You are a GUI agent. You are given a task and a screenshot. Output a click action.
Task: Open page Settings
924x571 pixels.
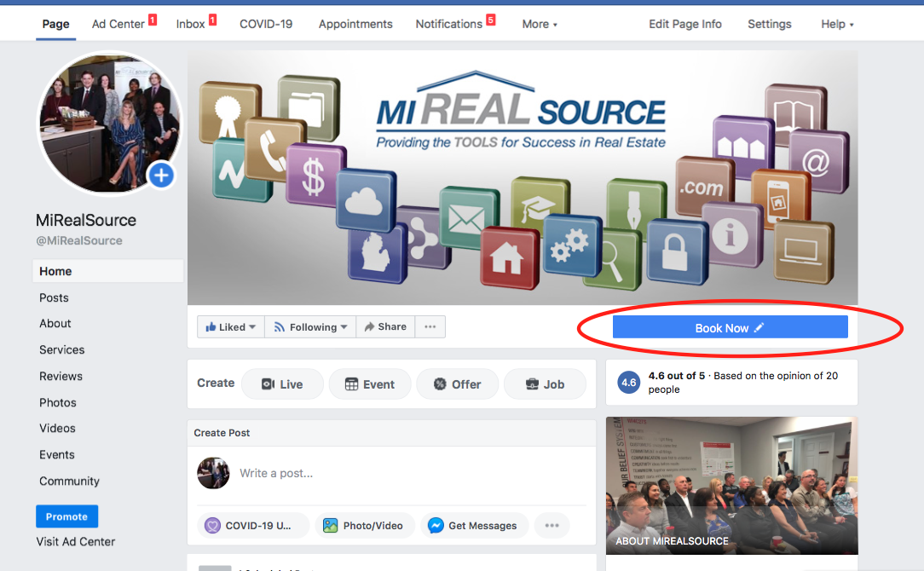pos(769,24)
